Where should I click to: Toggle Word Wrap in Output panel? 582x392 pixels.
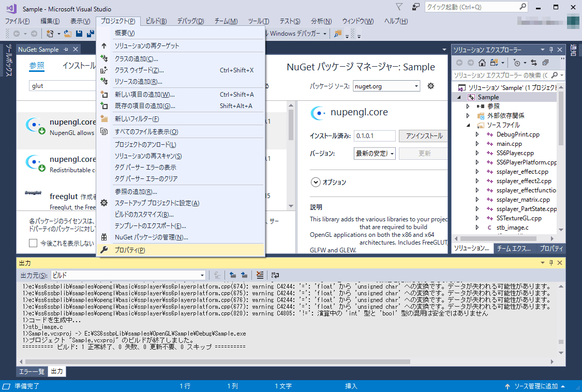[275, 275]
